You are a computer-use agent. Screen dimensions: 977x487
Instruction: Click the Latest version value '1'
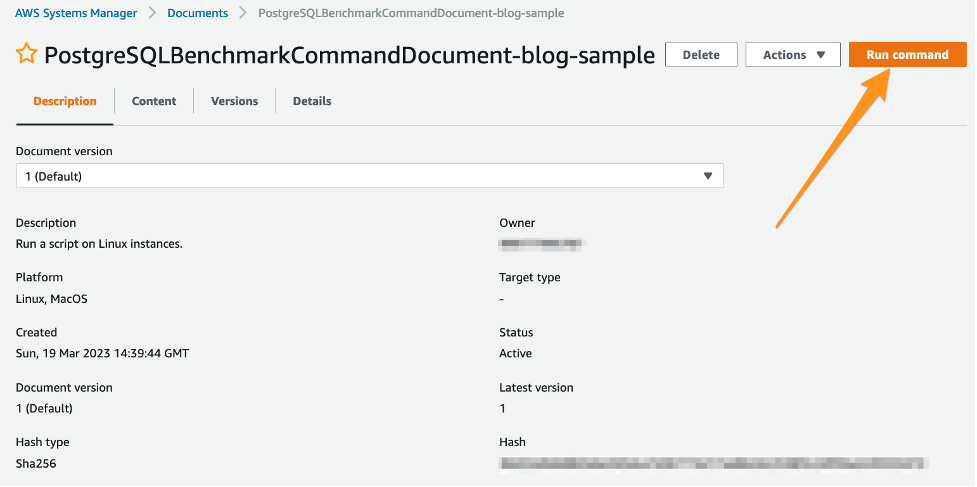[503, 409]
